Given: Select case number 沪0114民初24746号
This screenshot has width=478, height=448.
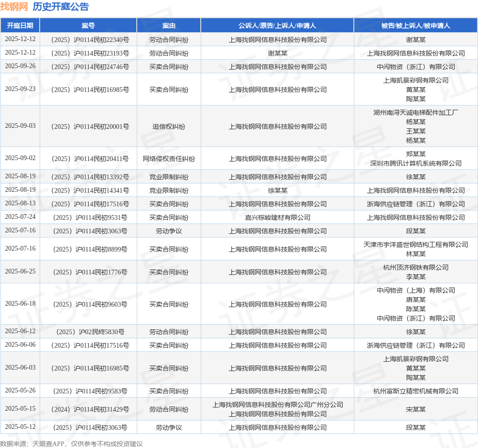Looking at the screenshot, I should click(x=90, y=67).
